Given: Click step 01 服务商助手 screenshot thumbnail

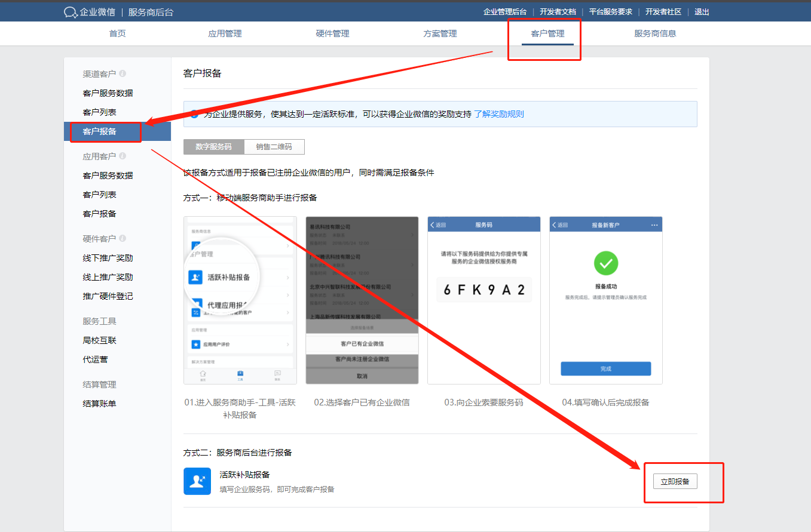Looking at the screenshot, I should (x=240, y=300).
